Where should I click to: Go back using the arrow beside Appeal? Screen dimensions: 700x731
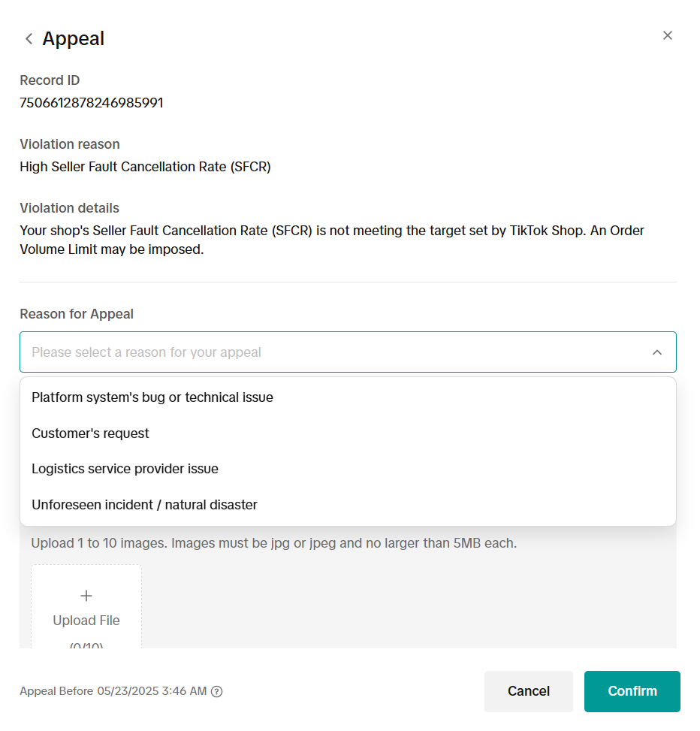click(x=29, y=39)
